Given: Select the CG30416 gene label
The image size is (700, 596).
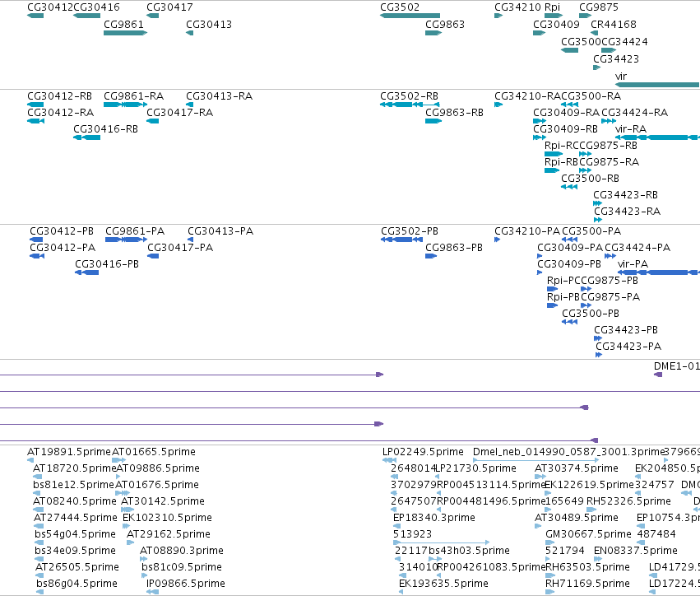Looking at the screenshot, I should tap(96, 7).
